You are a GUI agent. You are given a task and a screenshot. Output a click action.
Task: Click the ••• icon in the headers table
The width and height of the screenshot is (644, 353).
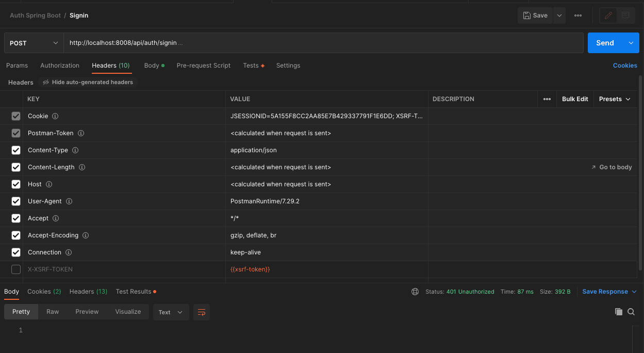(x=547, y=99)
